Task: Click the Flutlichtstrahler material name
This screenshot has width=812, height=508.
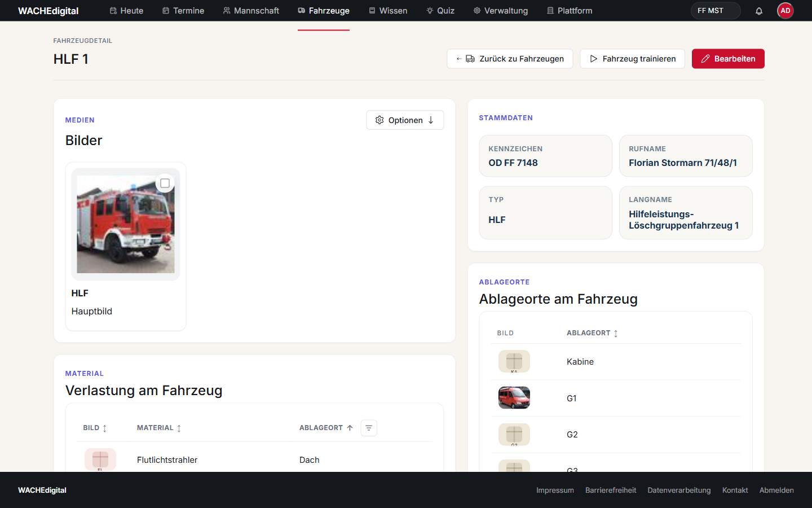Action: [167, 460]
